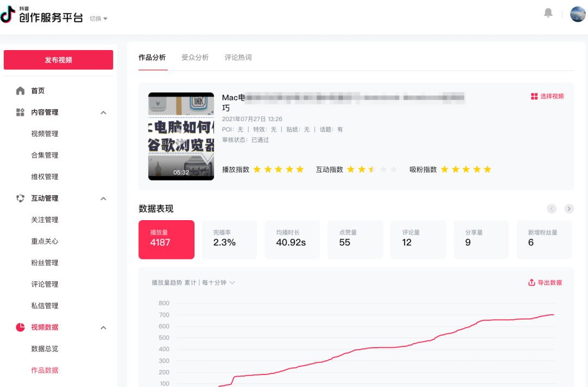Open the video thumbnail preview
The height and width of the screenshot is (387, 588).
coord(181,136)
